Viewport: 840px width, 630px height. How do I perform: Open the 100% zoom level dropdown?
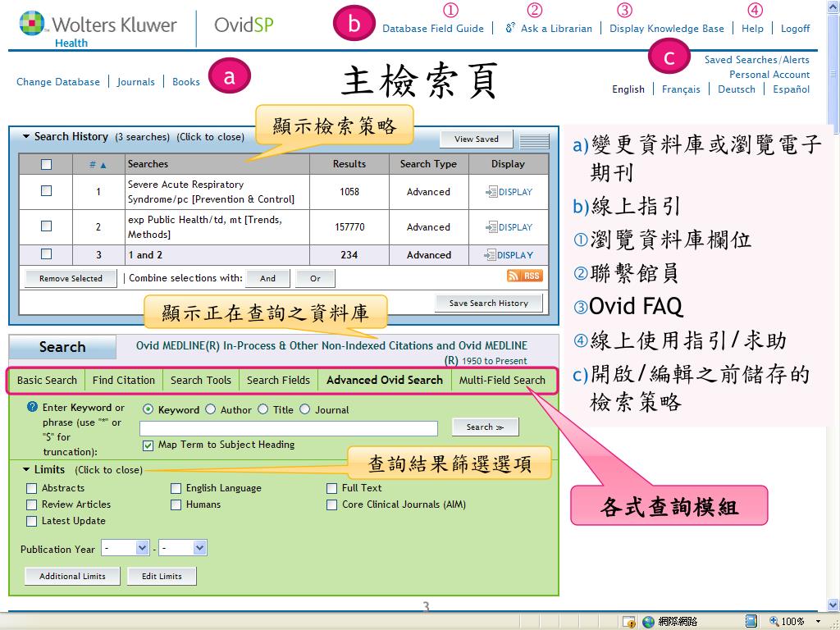[818, 622]
